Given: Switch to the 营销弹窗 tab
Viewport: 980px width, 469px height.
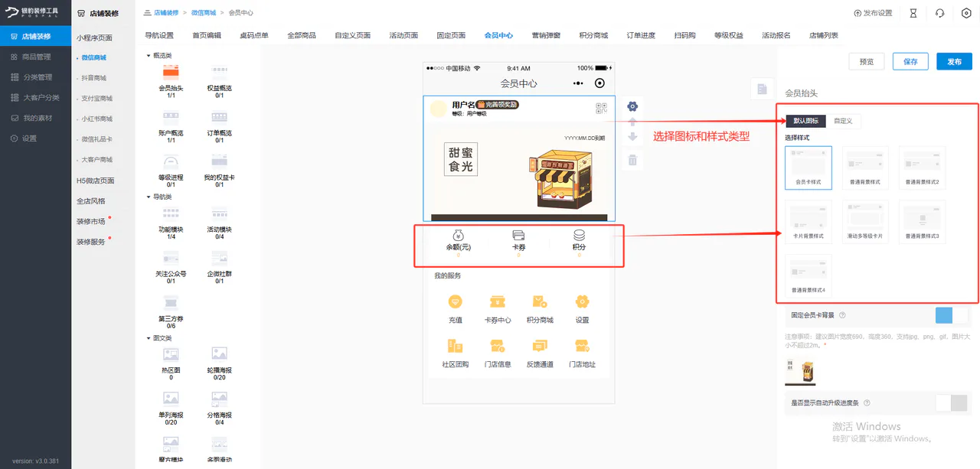Looking at the screenshot, I should click(x=546, y=35).
